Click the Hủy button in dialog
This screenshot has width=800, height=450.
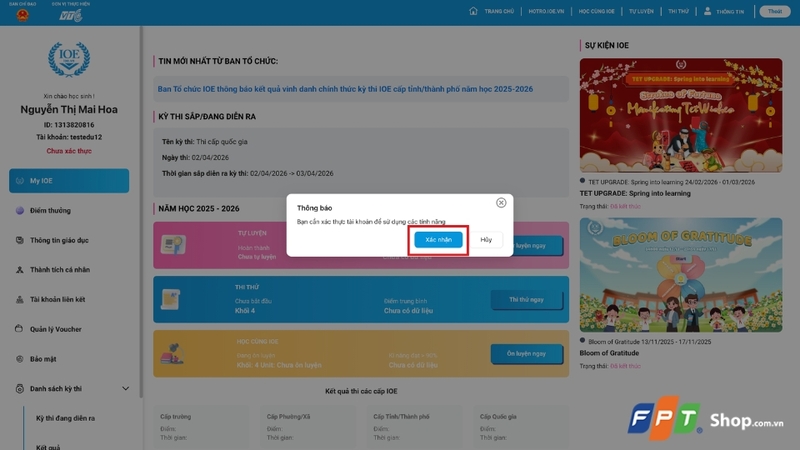(x=486, y=240)
